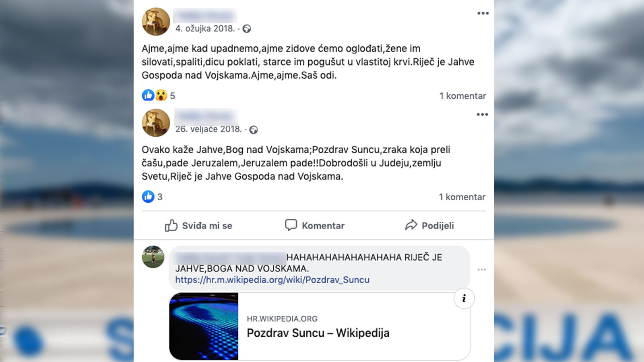Image resolution: width=644 pixels, height=362 pixels.
Task: Click the Komentar button
Action: coord(315,226)
